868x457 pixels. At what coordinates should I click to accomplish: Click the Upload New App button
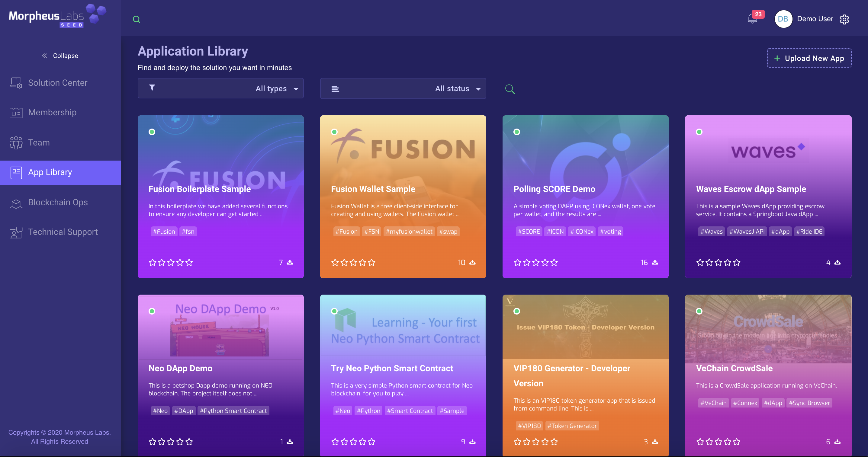coord(809,58)
